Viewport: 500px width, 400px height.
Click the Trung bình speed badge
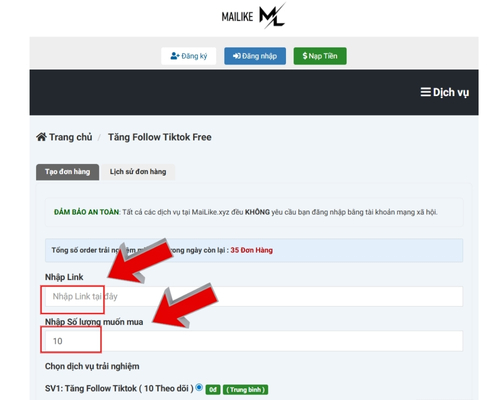[x=245, y=389]
